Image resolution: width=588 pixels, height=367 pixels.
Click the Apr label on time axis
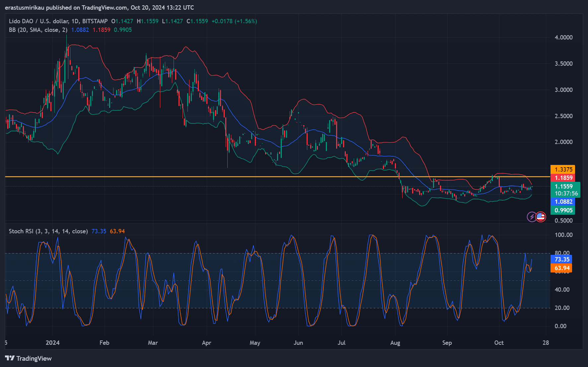pos(207,343)
